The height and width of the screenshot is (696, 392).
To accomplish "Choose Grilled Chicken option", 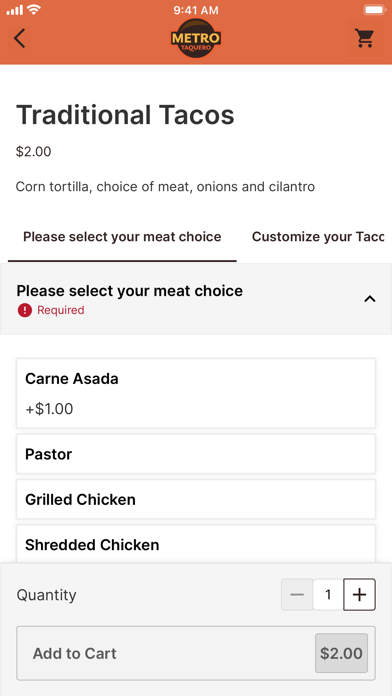I will [x=196, y=499].
